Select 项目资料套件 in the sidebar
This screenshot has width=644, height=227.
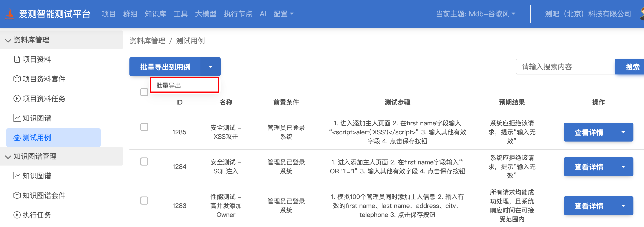pos(44,79)
